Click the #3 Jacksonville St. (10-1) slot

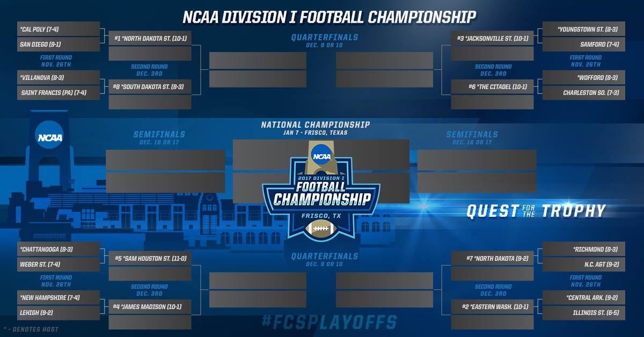point(492,39)
